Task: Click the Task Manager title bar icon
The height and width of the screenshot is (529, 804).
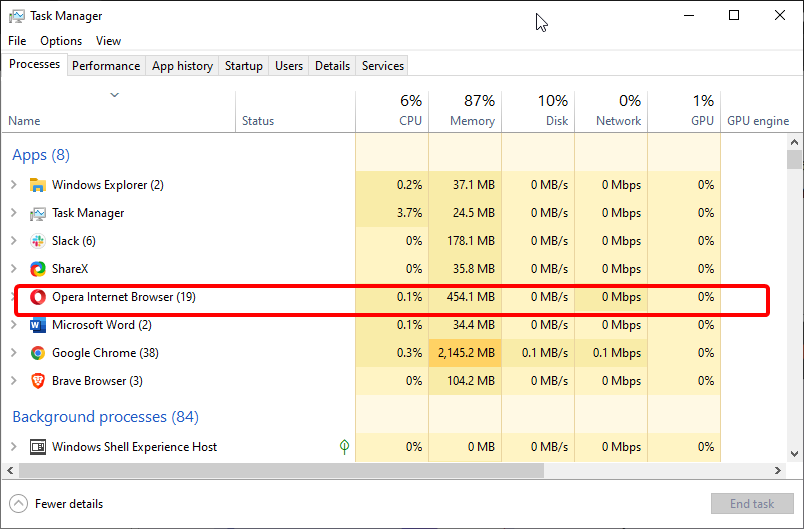Action: tap(16, 16)
